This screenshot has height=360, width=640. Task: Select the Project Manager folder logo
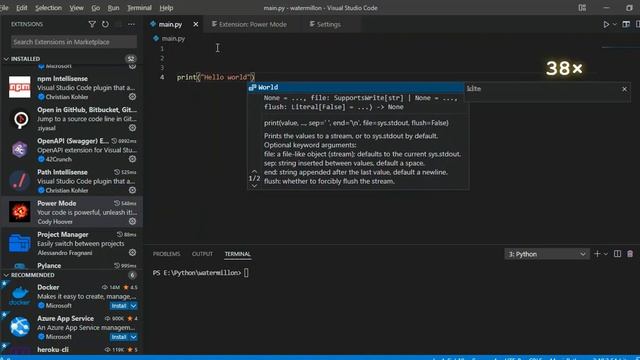tap(20, 243)
